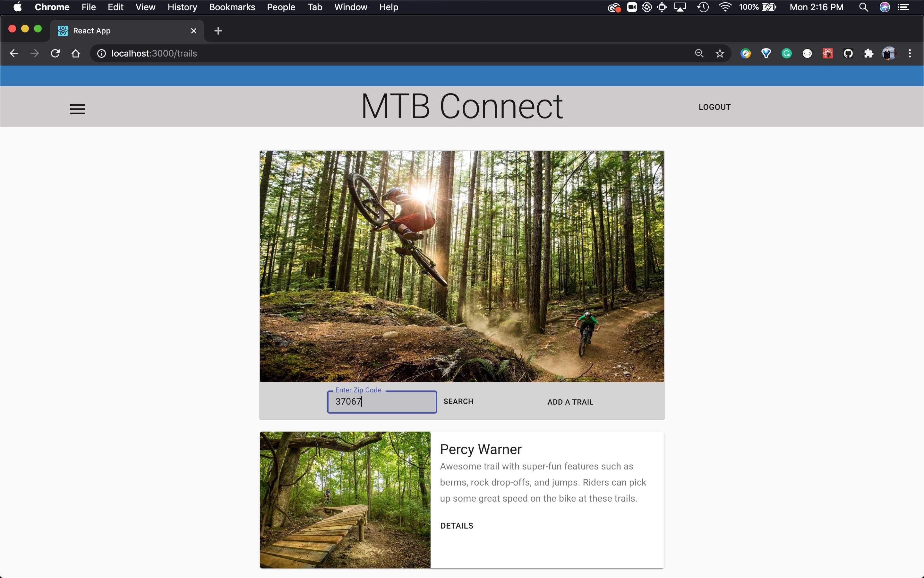
Task: Click the MTB Connect heading
Action: click(x=462, y=107)
